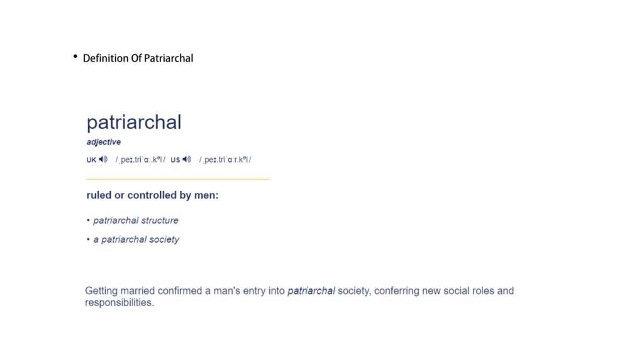Click the 'Getting married confirmed' example sentence
This screenshot has width=644, height=362.
tap(299, 291)
